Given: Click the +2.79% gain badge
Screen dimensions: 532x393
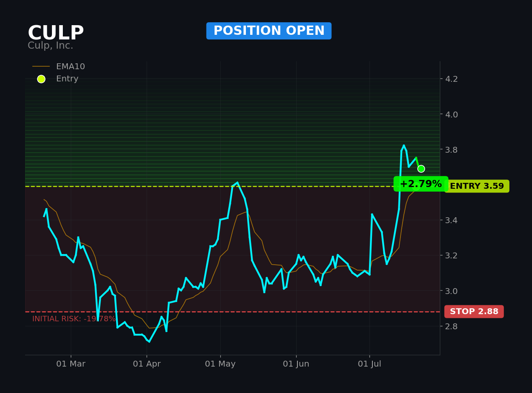Looking at the screenshot, I should tap(421, 184).
